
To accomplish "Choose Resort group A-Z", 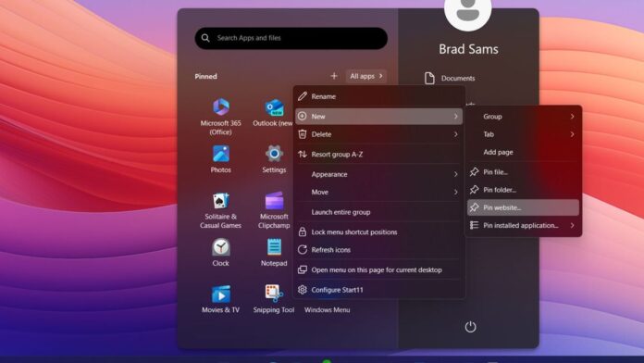I will point(378,154).
